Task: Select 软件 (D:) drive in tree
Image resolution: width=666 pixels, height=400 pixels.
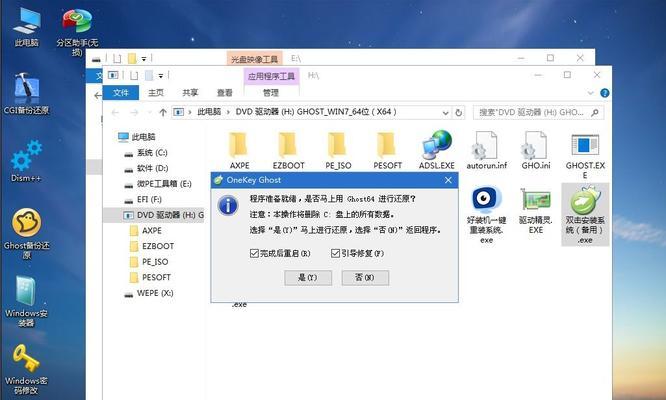Action: [147, 168]
